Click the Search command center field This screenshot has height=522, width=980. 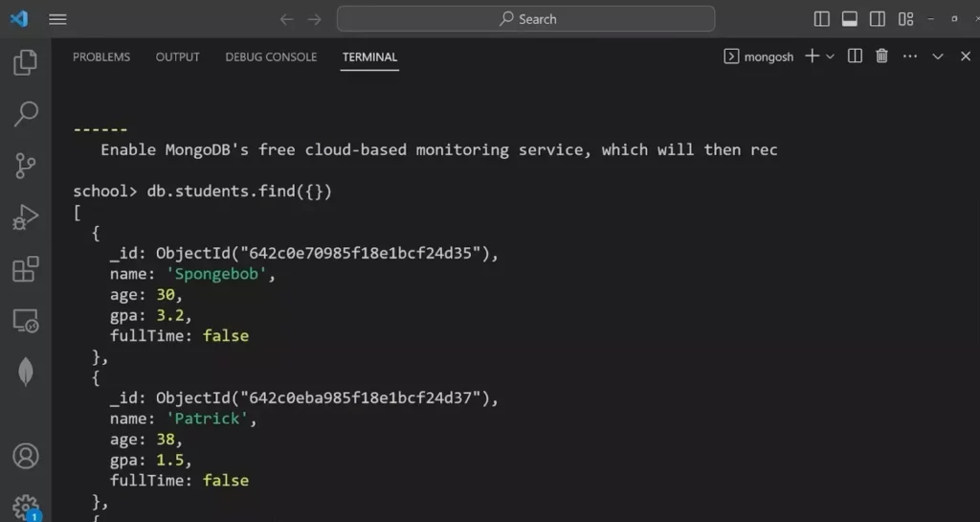525,19
